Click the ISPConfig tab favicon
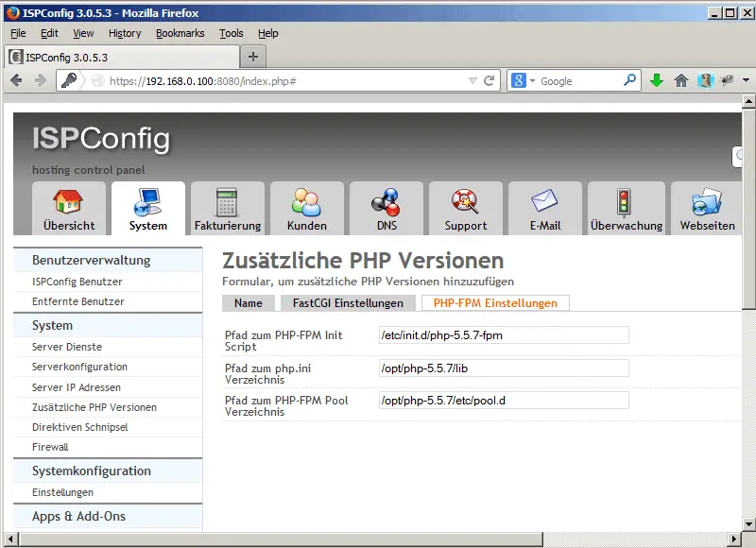Screen dimensions: 756x548 tap(16, 57)
